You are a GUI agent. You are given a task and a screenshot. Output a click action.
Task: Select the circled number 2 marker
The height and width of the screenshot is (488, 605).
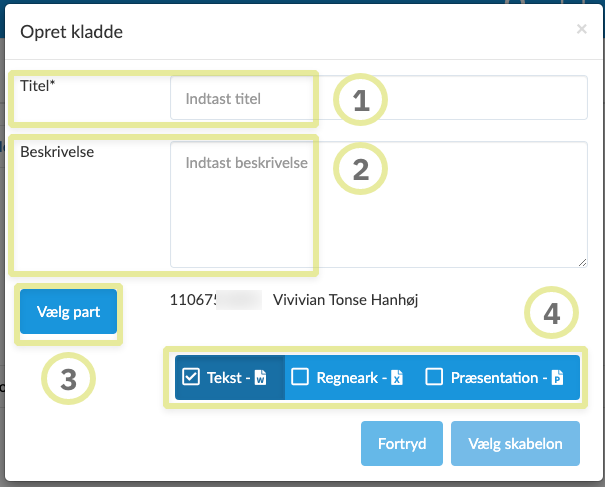pos(360,169)
